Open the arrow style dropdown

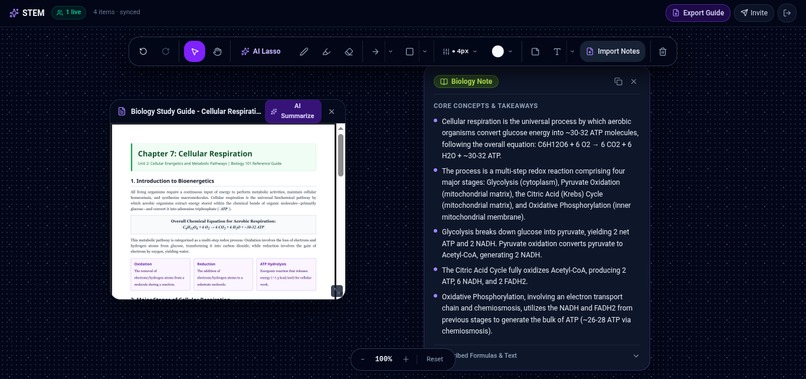tap(390, 51)
